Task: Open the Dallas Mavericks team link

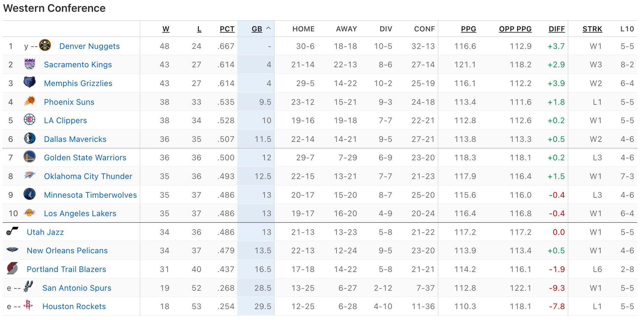Action: pyautogui.click(x=75, y=139)
